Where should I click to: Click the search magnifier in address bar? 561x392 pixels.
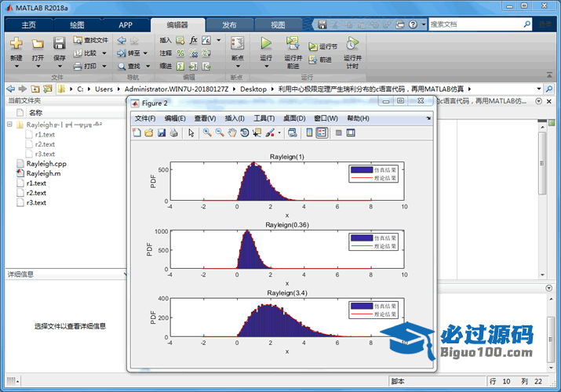549,89
